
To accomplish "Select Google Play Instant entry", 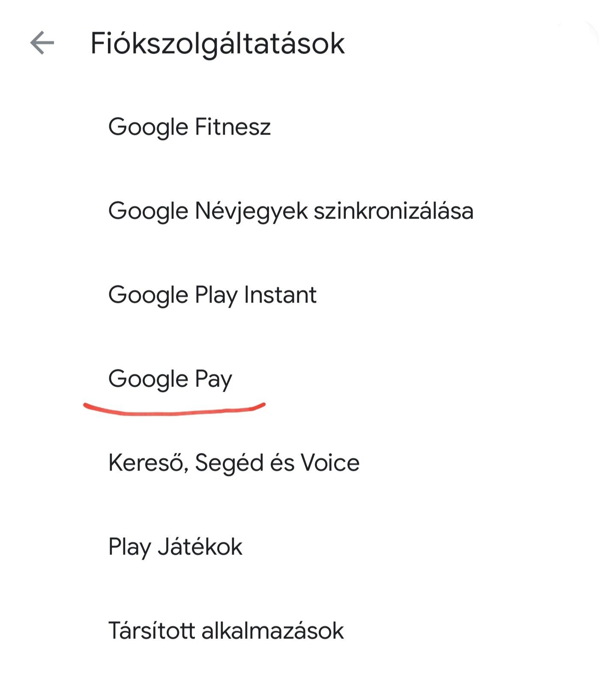I will pos(308,295).
